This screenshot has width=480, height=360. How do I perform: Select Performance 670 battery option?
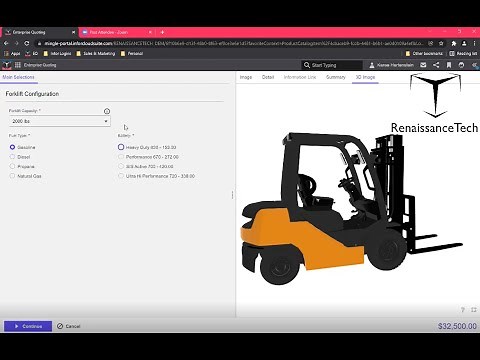pos(121,157)
